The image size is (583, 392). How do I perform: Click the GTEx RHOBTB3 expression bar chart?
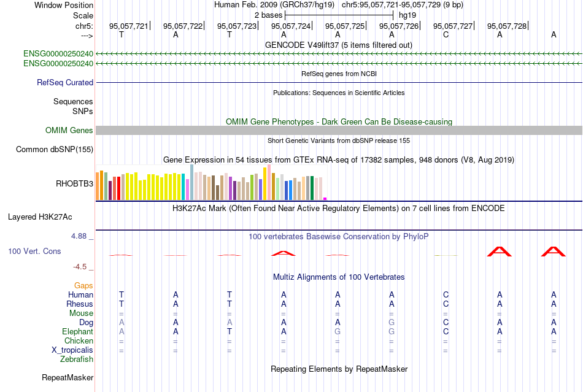pyautogui.click(x=211, y=182)
